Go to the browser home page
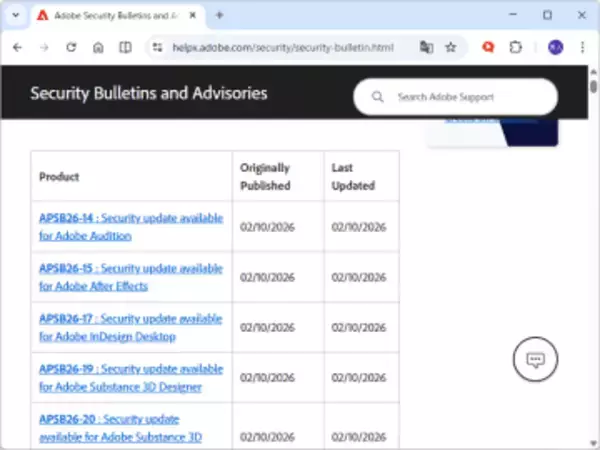600x450 pixels. (x=98, y=47)
